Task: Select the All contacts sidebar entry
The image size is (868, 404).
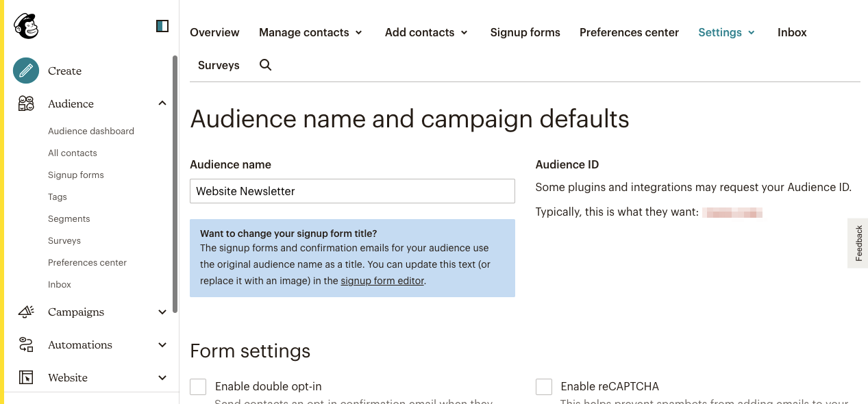Action: pyautogui.click(x=72, y=153)
